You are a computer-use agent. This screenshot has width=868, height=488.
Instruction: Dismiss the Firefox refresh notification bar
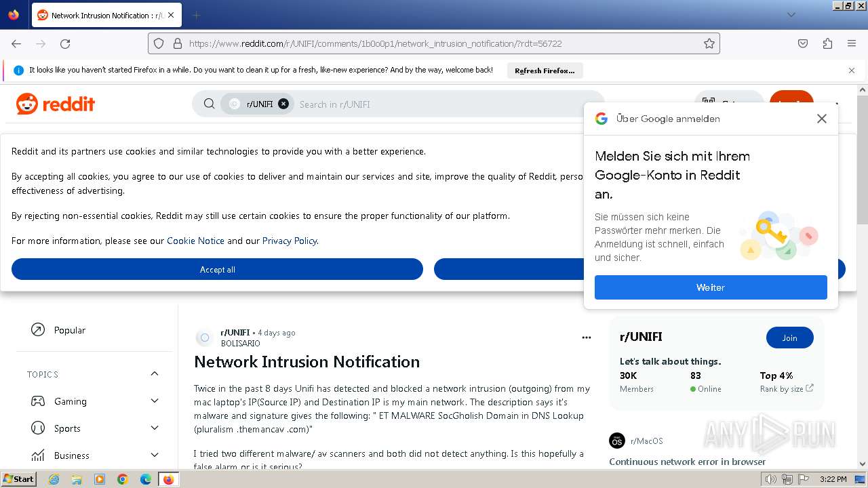click(852, 70)
